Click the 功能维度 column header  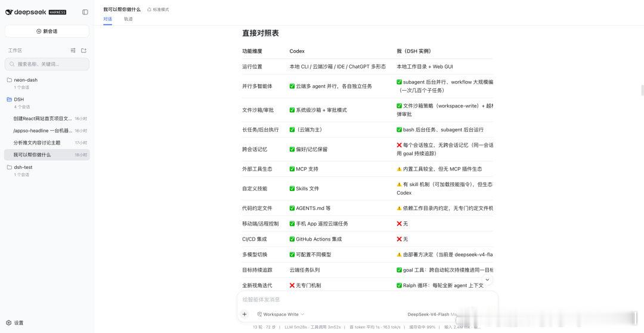click(252, 51)
